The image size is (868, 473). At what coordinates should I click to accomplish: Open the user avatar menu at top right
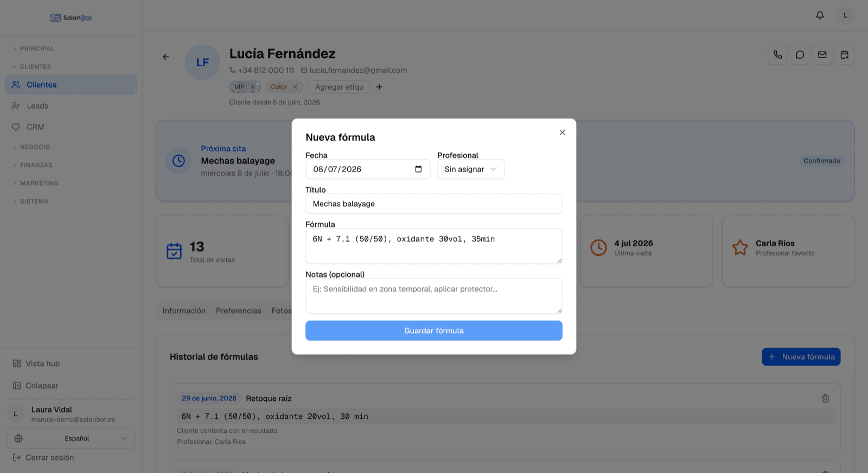coord(845,15)
